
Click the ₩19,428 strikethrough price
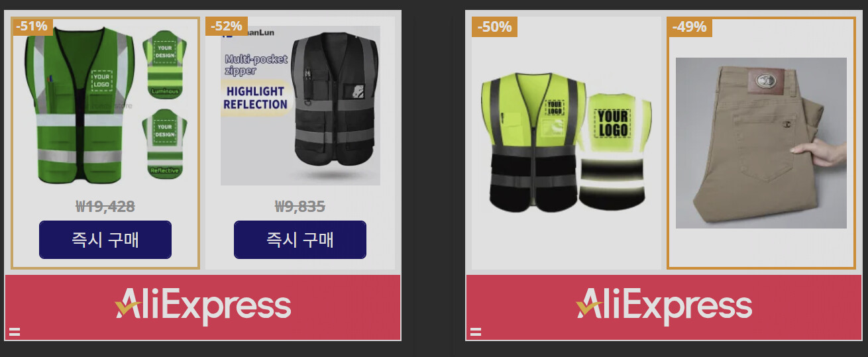click(105, 207)
